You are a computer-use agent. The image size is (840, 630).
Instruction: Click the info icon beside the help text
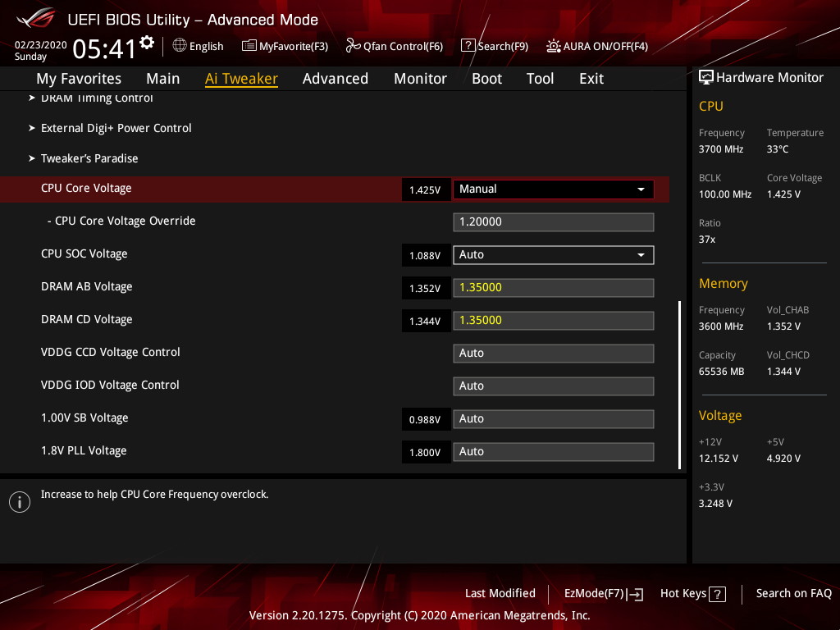(20, 502)
